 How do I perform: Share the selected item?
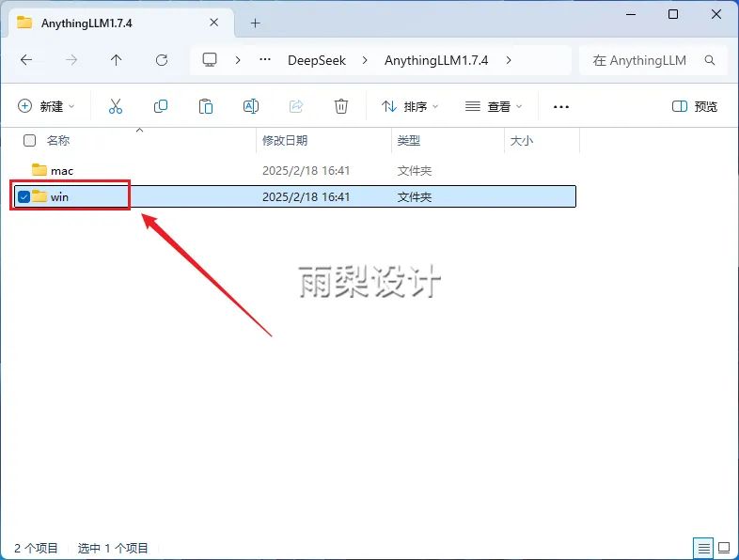pos(296,106)
